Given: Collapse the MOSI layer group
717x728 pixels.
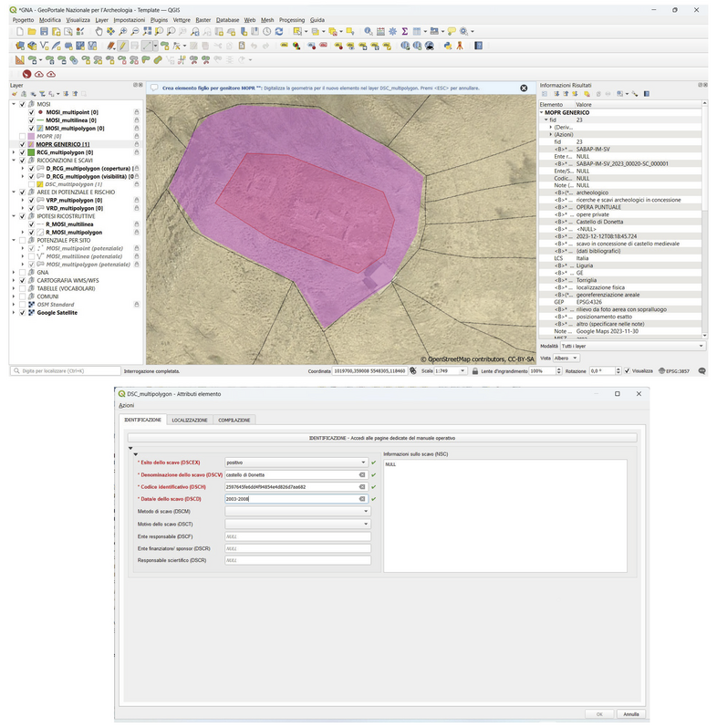Looking at the screenshot, I should (14, 105).
